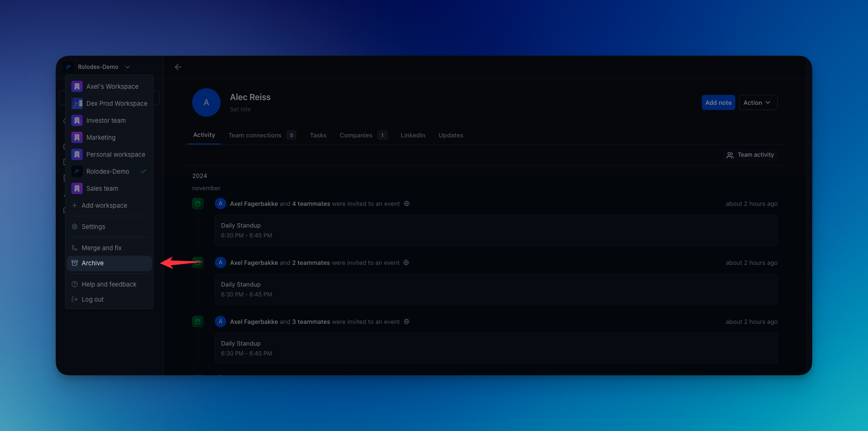
Task: Click the Merge and fix icon
Action: (x=75, y=248)
